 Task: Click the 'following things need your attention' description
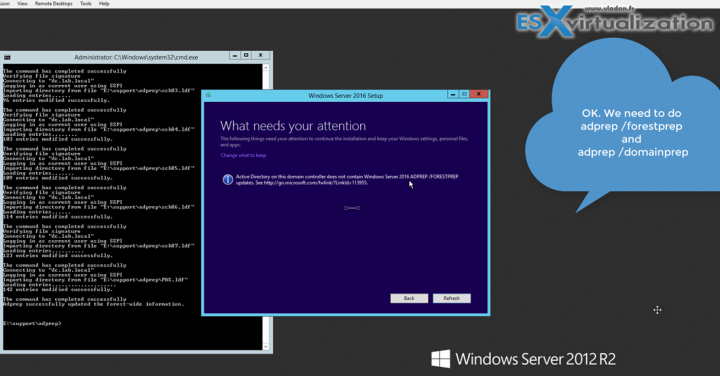(344, 141)
